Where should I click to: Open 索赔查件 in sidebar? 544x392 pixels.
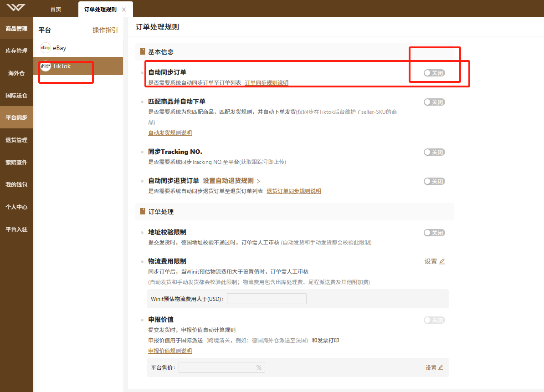16,162
